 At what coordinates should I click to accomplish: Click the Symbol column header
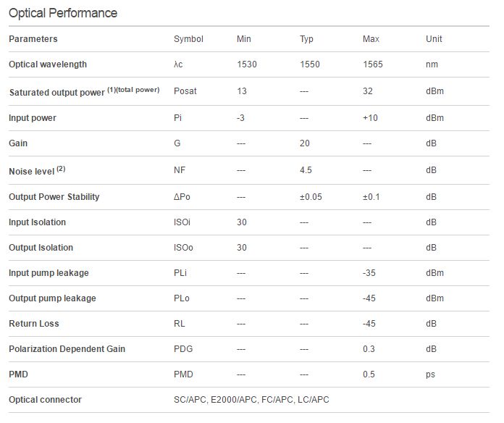click(188, 39)
